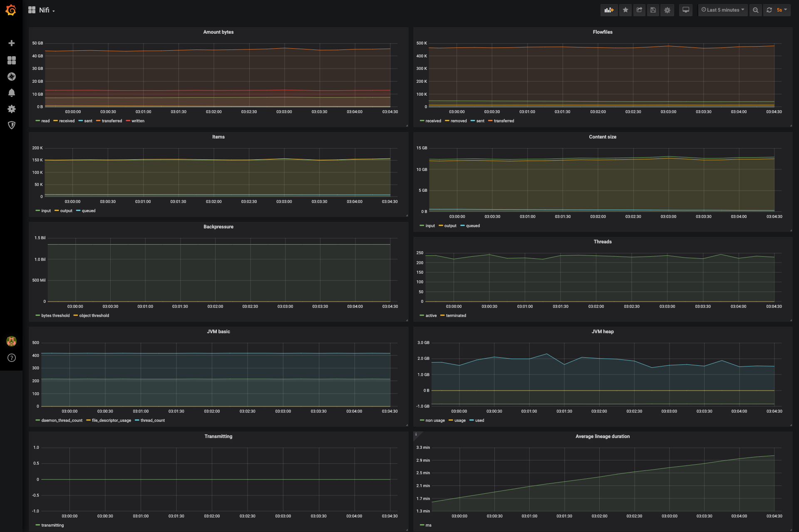The width and height of the screenshot is (799, 532).
Task: Open the 'Last 5 minutes' time range picker
Action: click(x=723, y=10)
